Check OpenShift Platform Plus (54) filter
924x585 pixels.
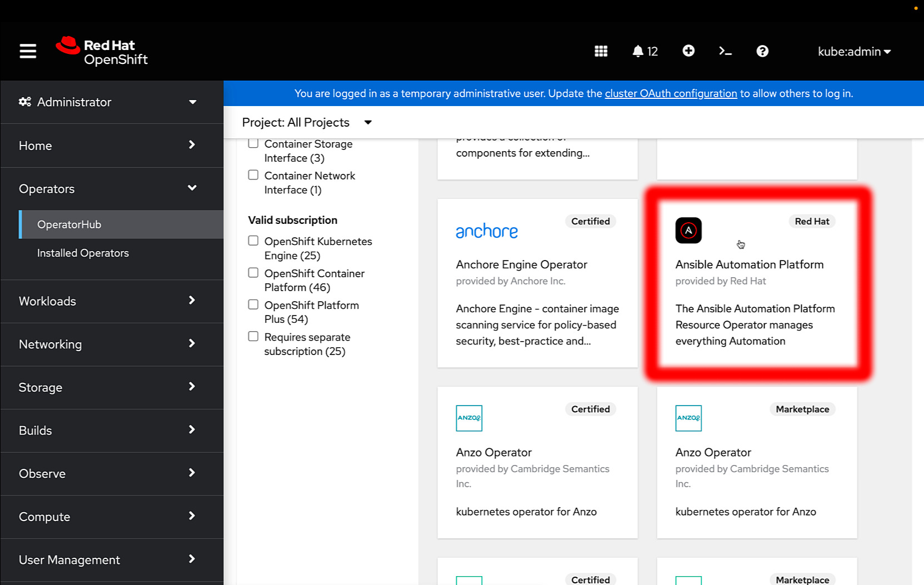(x=253, y=304)
